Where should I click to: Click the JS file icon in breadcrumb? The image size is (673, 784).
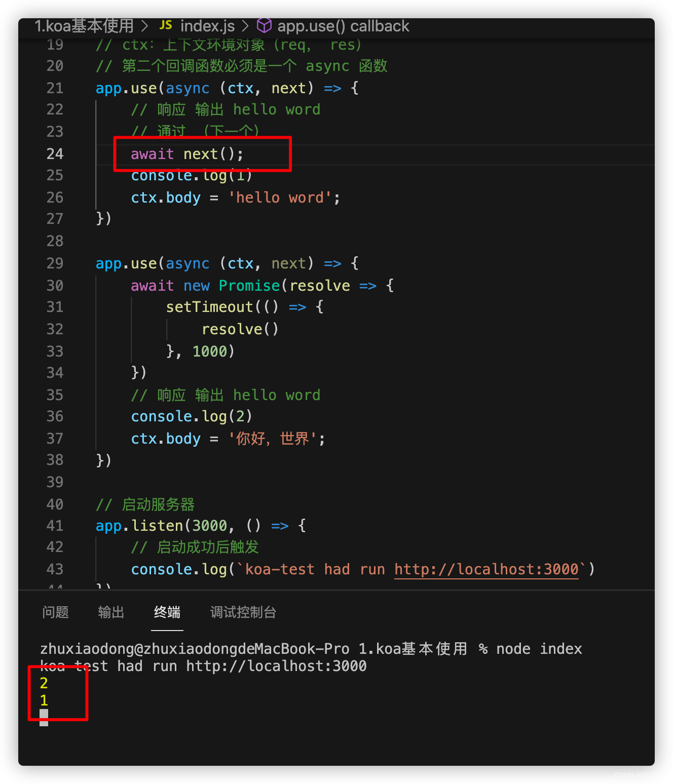[x=165, y=25]
